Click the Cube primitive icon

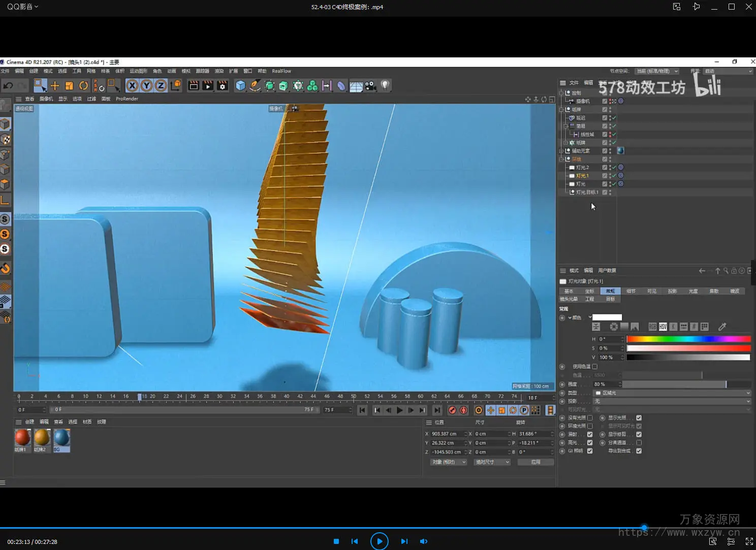coord(240,86)
